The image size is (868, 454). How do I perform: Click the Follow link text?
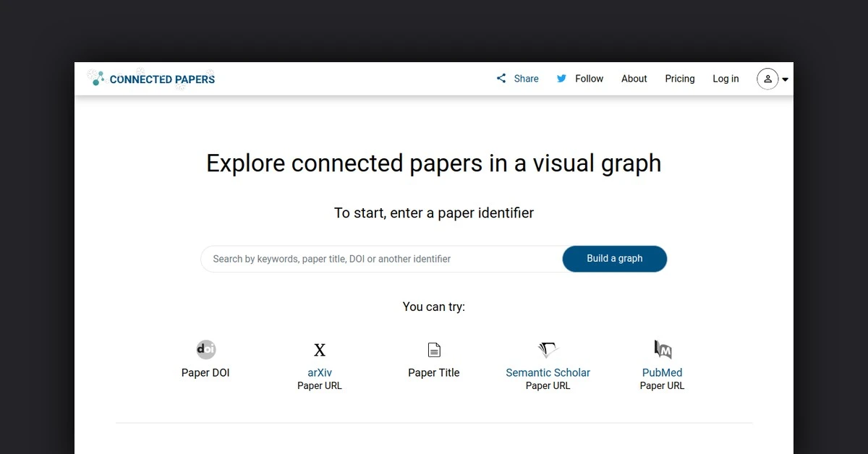(x=590, y=78)
